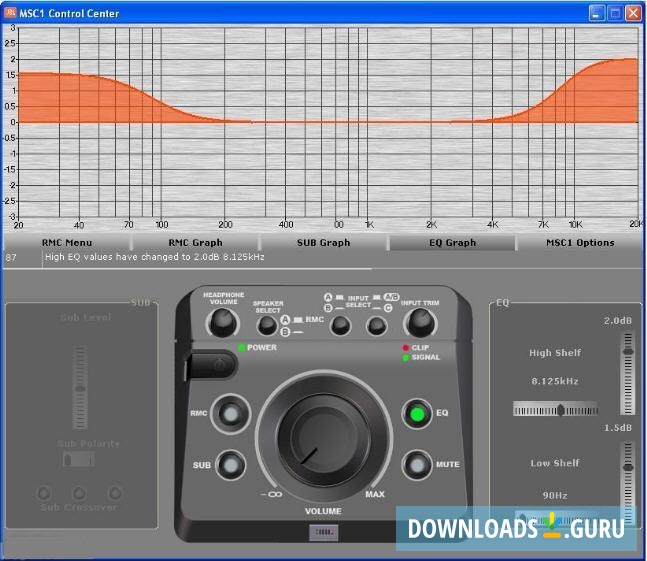Click the High Shelf frequency horizontal slider
647x561 pixels.
(555, 410)
